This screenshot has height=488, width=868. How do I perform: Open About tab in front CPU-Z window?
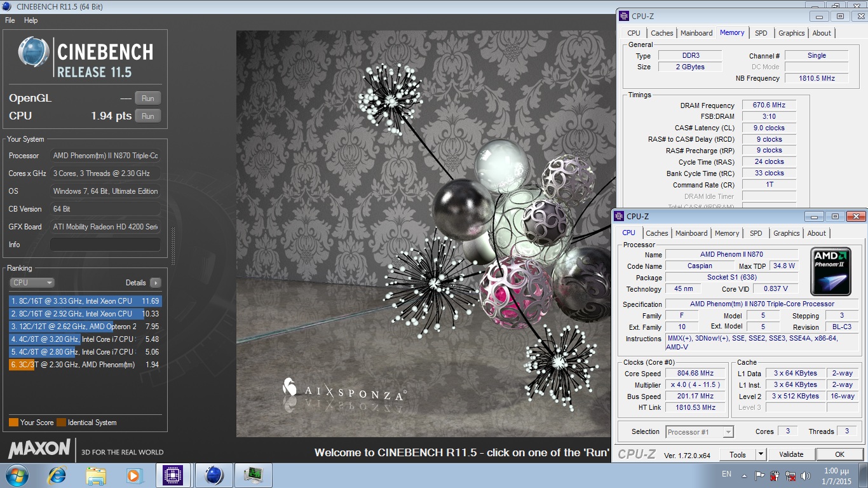[817, 233]
